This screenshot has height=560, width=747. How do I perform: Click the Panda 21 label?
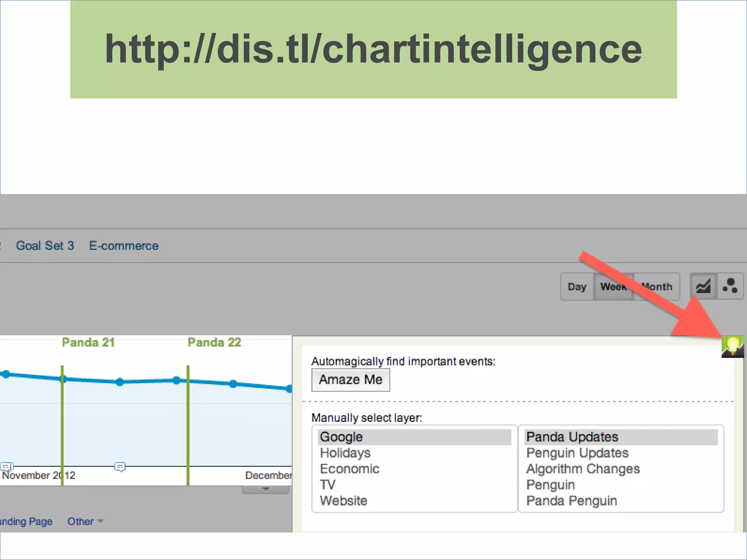point(88,342)
